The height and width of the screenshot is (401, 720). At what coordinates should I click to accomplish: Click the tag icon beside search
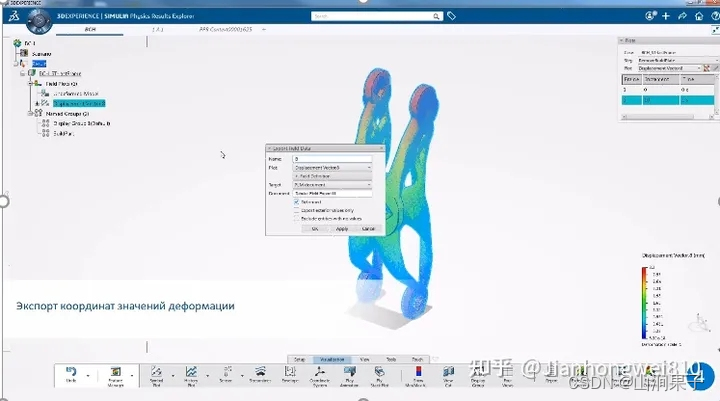[x=451, y=16]
